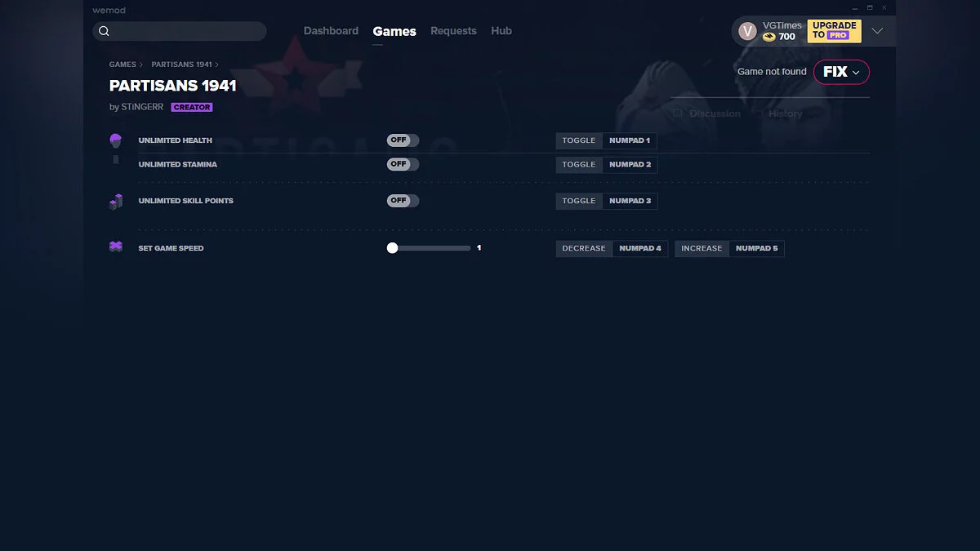Expand the FIX dropdown button
980x551 pixels.
(x=841, y=72)
